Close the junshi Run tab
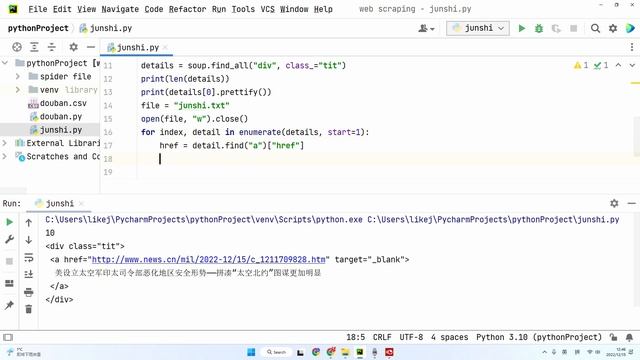640x360 pixels. click(x=81, y=203)
